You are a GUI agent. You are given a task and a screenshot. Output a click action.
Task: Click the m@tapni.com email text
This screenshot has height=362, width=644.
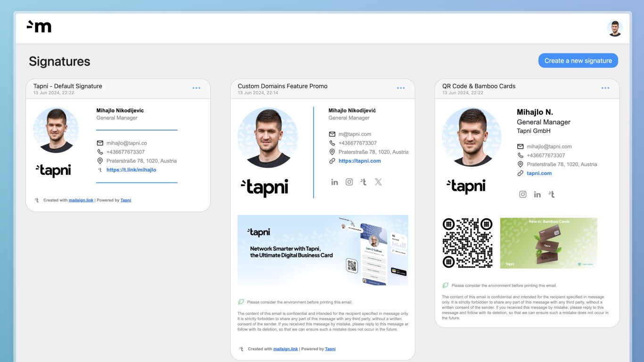pos(355,134)
